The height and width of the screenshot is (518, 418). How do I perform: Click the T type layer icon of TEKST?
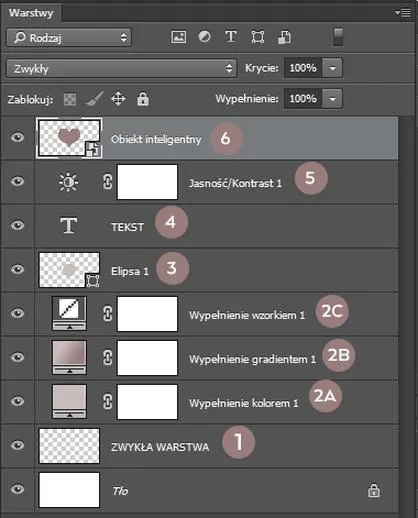pos(69,225)
